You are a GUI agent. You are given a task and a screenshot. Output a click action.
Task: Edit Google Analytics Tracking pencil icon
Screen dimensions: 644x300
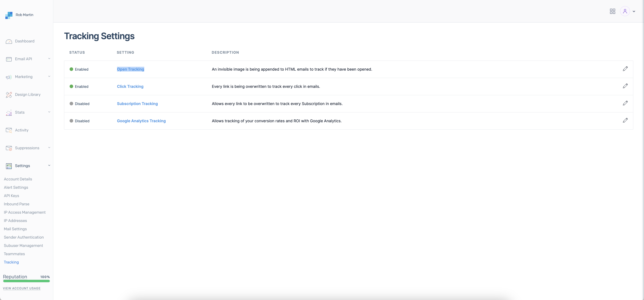point(625,120)
